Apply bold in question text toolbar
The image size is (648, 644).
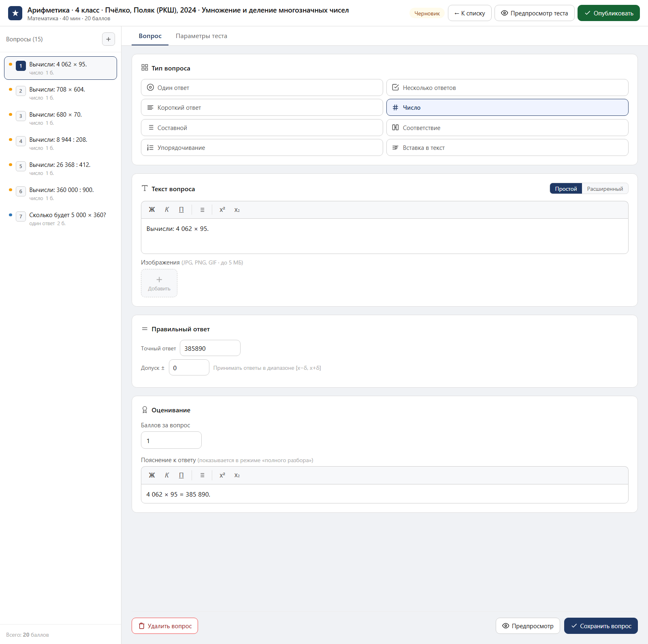click(x=152, y=210)
